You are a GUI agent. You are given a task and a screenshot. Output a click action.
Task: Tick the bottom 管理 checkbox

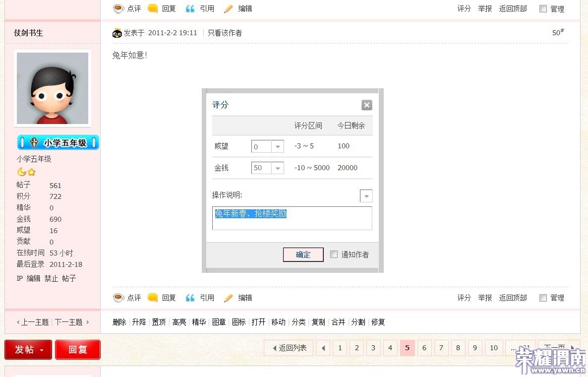[543, 298]
